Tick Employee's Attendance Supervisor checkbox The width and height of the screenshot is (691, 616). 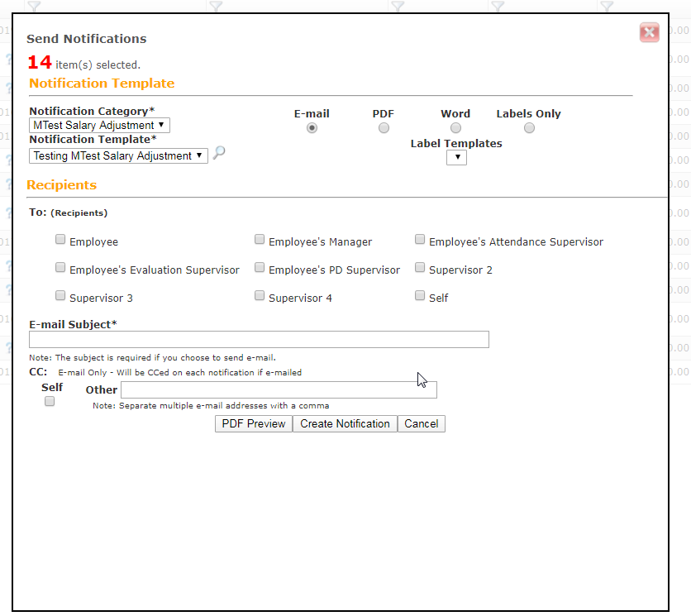(420, 240)
